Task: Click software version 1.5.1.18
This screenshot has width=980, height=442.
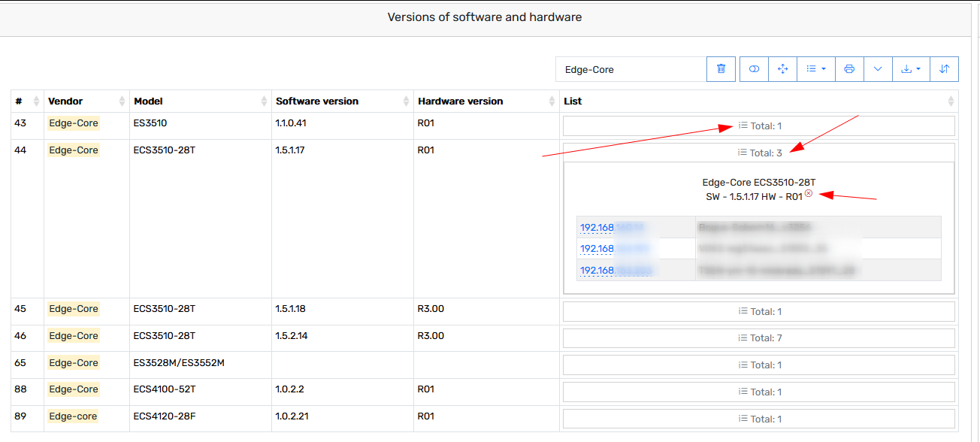Action: 291,309
